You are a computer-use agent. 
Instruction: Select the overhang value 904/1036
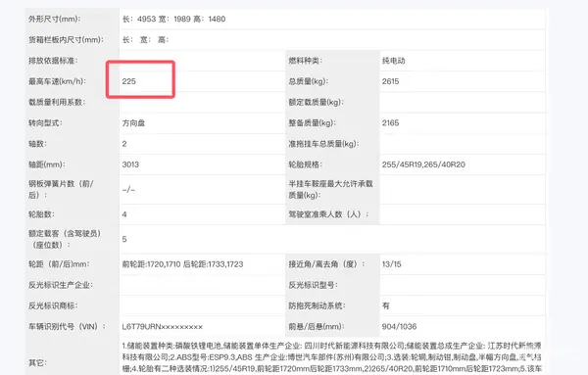click(400, 326)
